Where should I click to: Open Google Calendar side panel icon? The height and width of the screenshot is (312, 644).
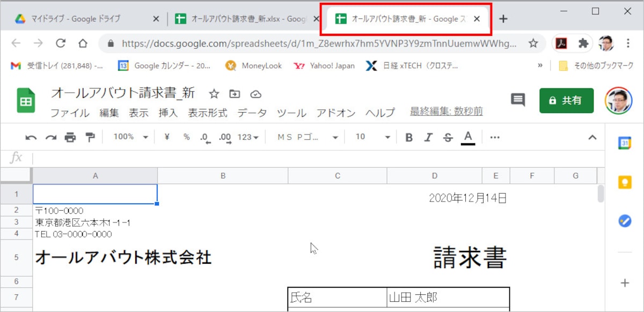point(625,143)
